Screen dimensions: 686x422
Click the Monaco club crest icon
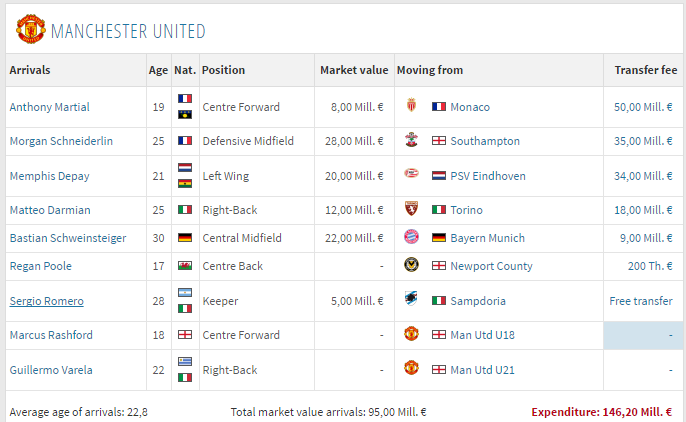(411, 105)
